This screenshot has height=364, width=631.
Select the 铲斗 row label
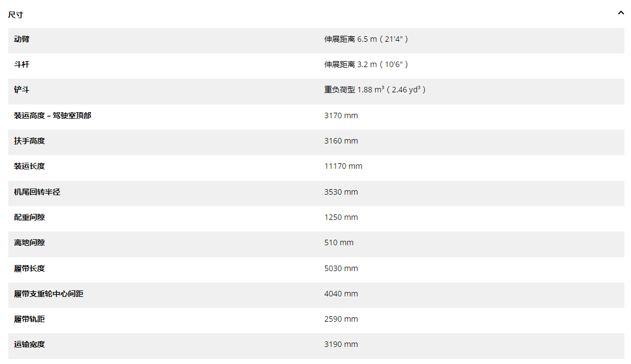coord(22,90)
